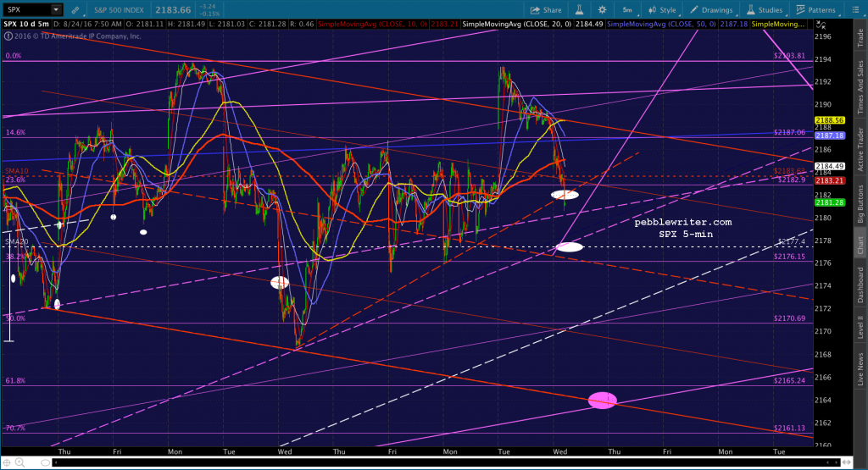Image resolution: width=868 pixels, height=470 pixels.
Task: Click the blue SimpleMovingAvg (CLOSE, 50, 0) label
Action: (662, 25)
